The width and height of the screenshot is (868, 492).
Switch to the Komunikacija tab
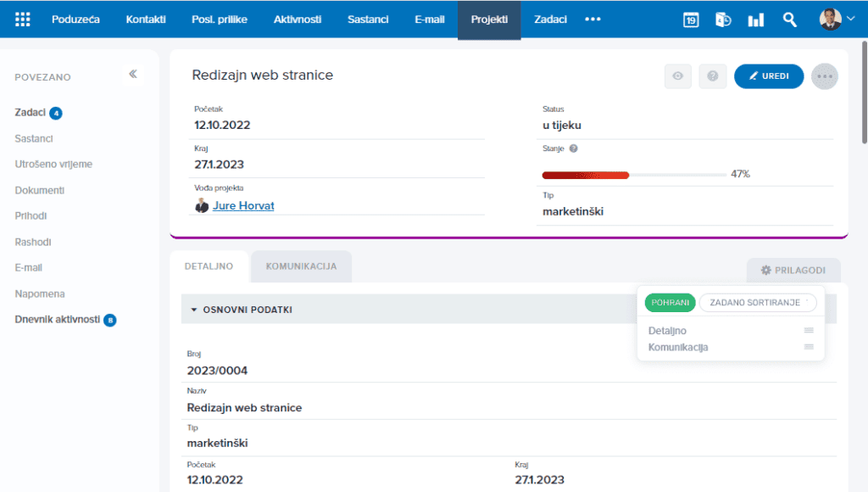[x=301, y=266]
